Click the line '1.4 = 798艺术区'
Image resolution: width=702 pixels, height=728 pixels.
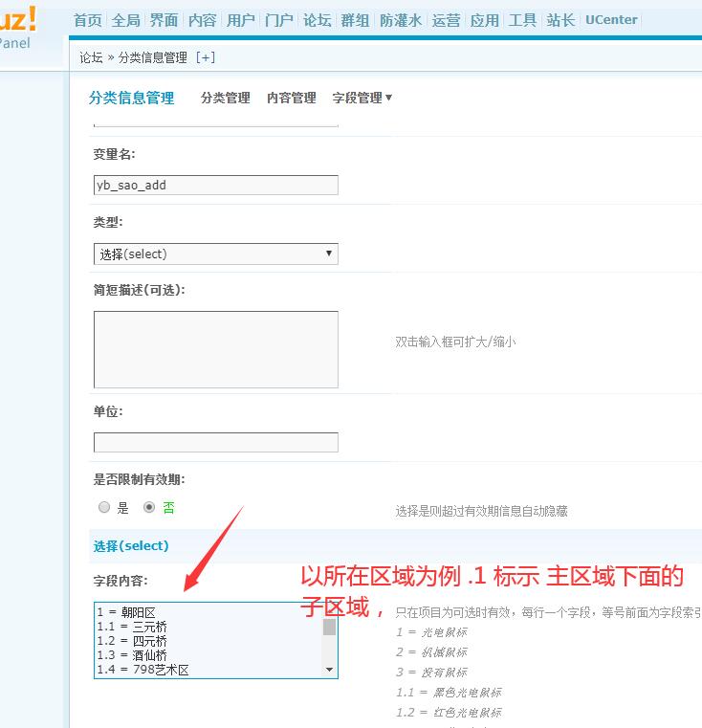coord(143,670)
